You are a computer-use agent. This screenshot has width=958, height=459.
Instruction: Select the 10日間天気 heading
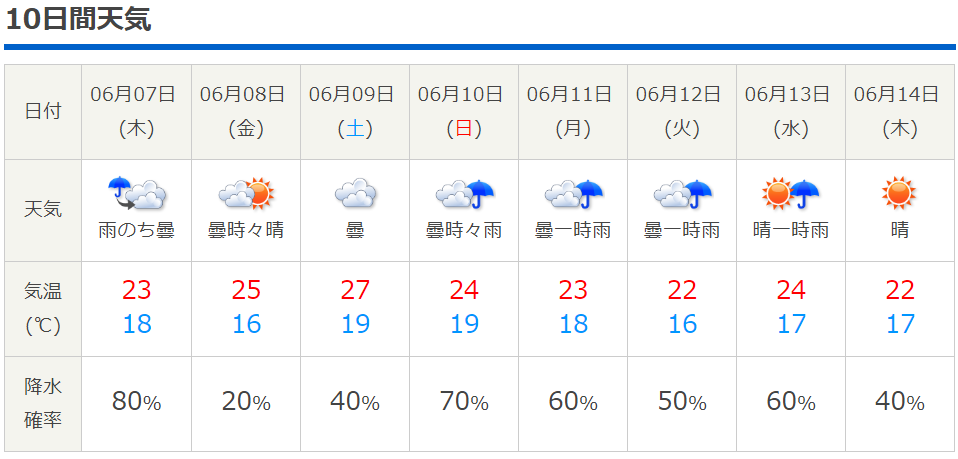(x=78, y=20)
